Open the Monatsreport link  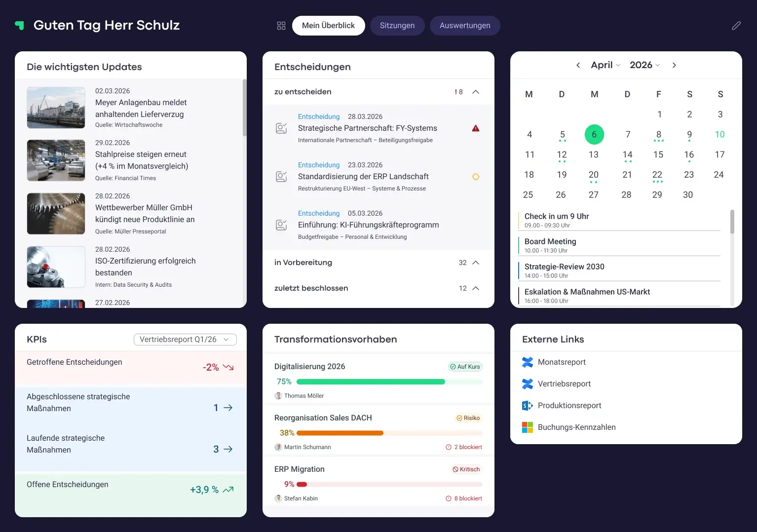(562, 362)
